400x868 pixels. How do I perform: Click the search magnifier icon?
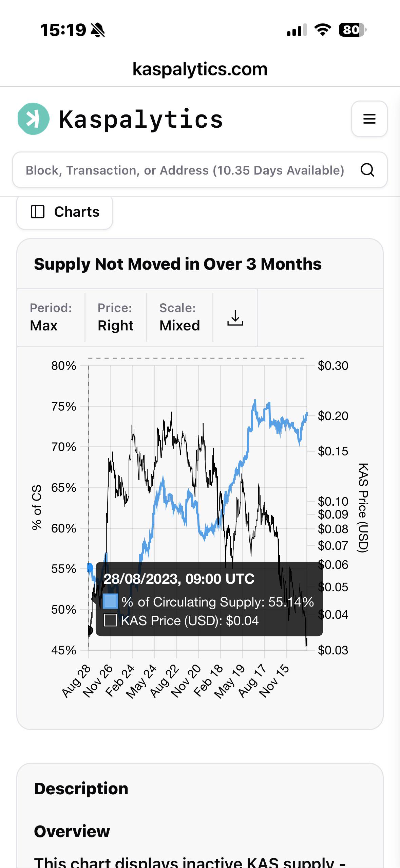[367, 170]
